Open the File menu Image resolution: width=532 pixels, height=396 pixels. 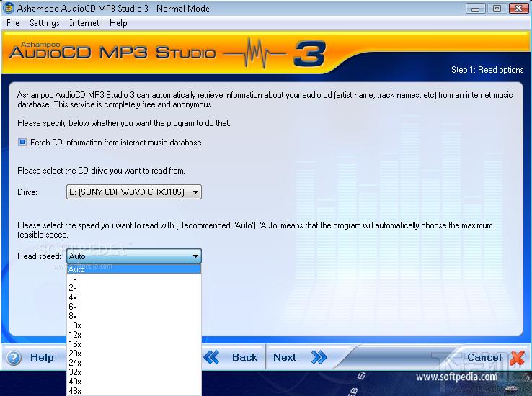tap(13, 23)
